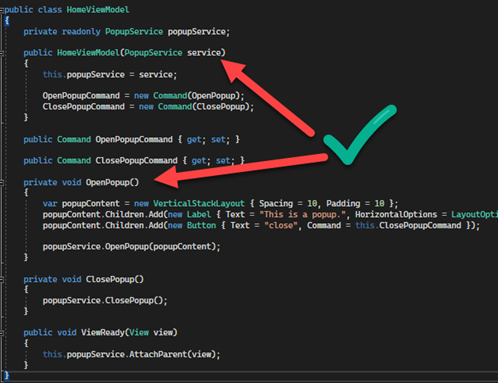Click the red arrow pointing to constructor

[267, 97]
